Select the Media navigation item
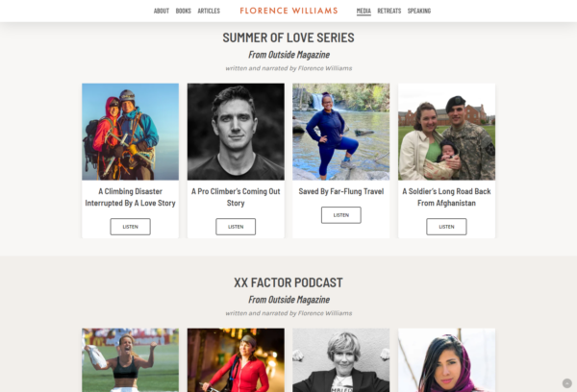This screenshot has width=577, height=392. click(364, 11)
